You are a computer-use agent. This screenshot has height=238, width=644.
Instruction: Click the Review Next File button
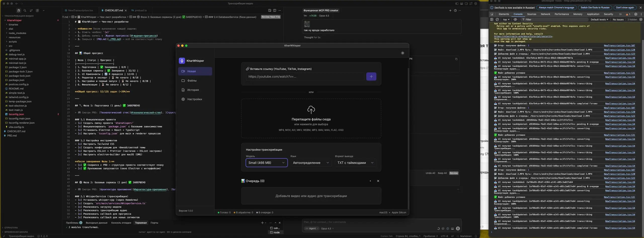pyautogui.click(x=271, y=17)
